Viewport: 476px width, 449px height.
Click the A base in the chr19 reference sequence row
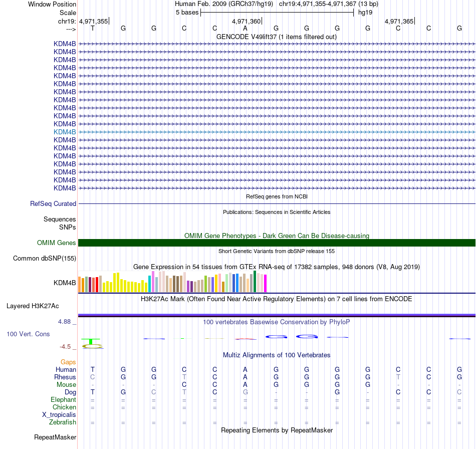[246, 28]
